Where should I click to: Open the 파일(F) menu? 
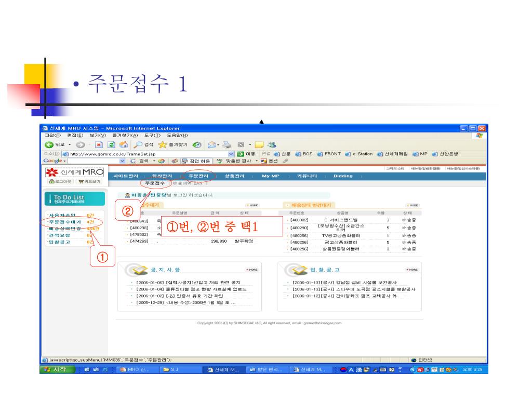(53, 136)
